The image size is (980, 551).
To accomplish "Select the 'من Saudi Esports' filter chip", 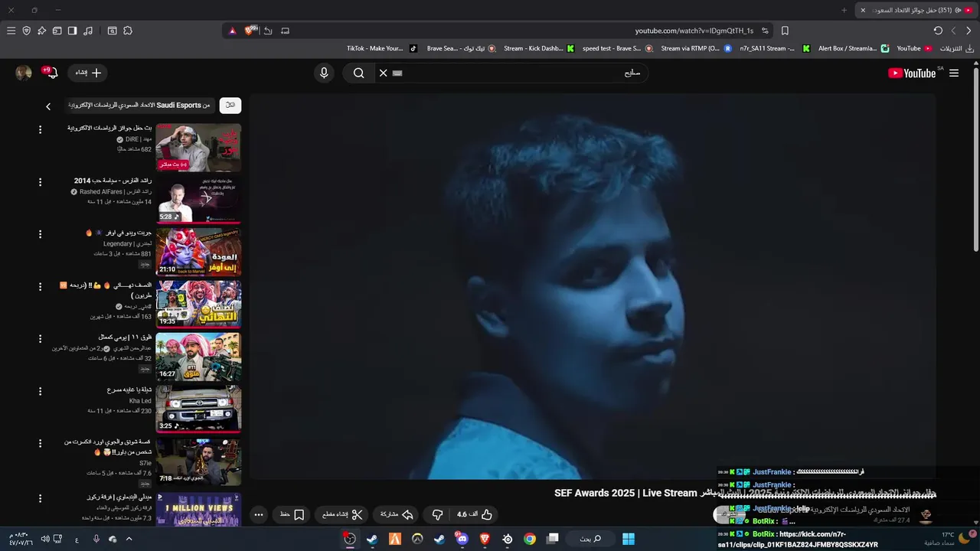I will coord(138,105).
